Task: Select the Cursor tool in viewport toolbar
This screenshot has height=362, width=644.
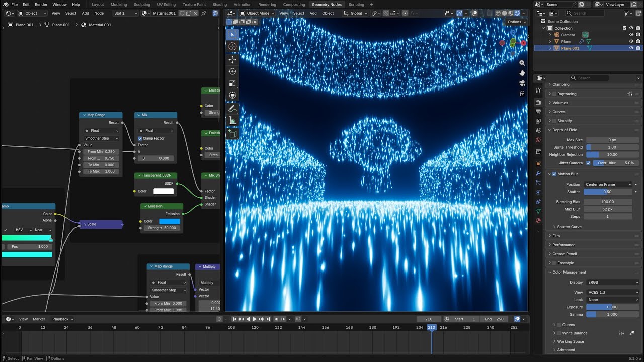Action: [x=232, y=46]
